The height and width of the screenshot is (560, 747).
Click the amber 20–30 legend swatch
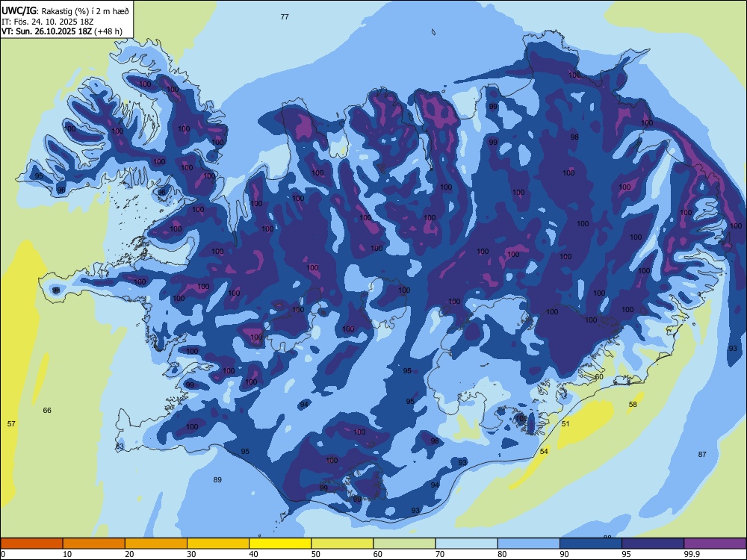[156, 544]
